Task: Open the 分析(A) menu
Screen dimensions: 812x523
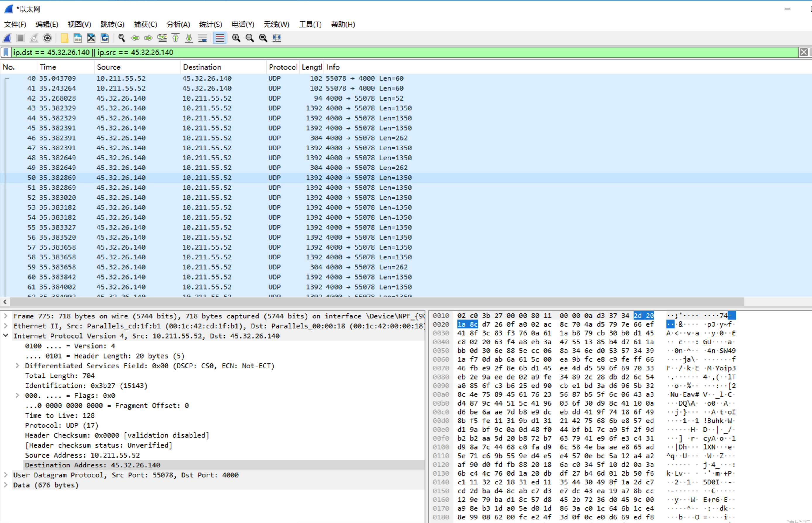Action: coord(178,25)
